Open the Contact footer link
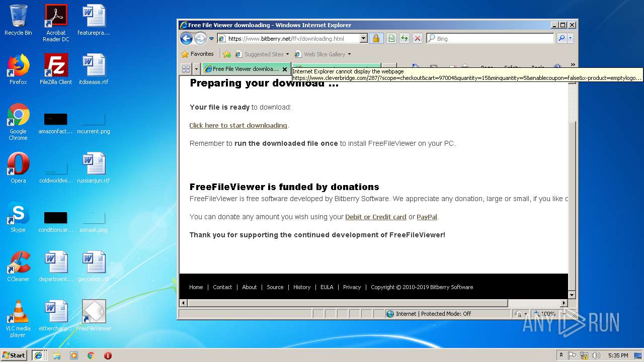 (222, 287)
